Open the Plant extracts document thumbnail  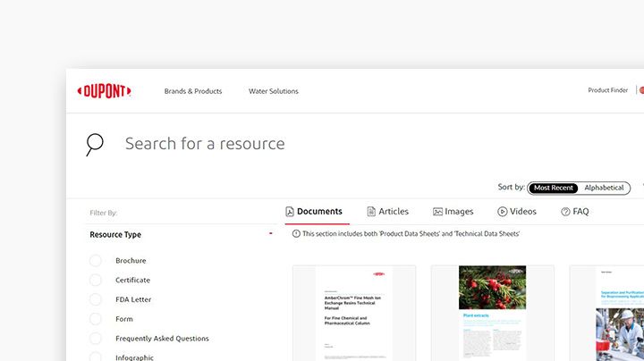click(493, 314)
